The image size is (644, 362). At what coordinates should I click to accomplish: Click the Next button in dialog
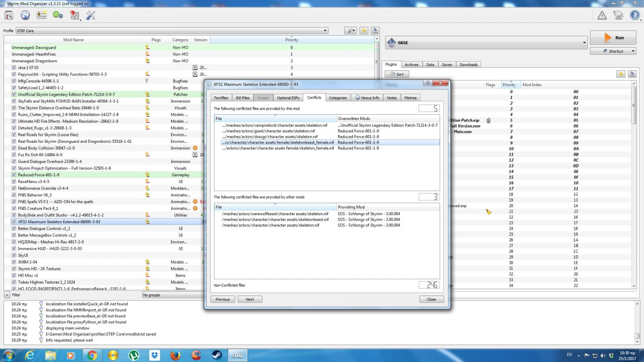tap(250, 299)
